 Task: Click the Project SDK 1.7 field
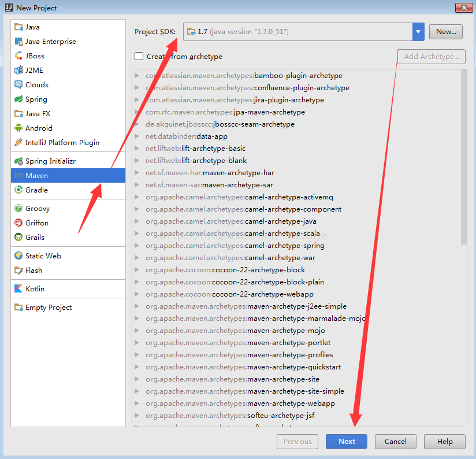coord(298,32)
